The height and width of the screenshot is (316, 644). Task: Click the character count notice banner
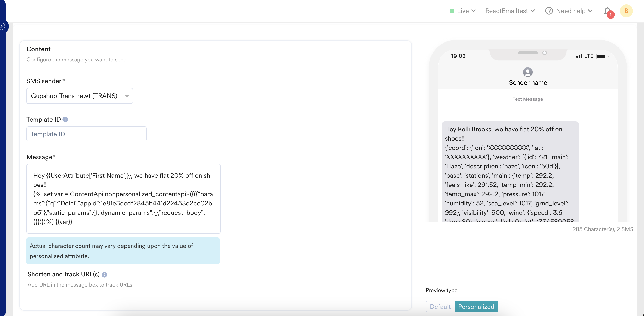coord(123,251)
